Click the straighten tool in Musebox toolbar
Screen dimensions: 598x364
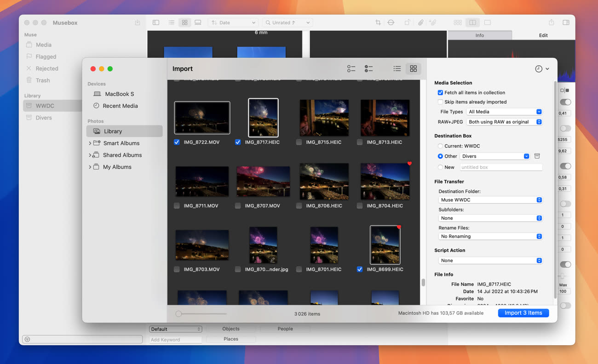click(x=391, y=23)
